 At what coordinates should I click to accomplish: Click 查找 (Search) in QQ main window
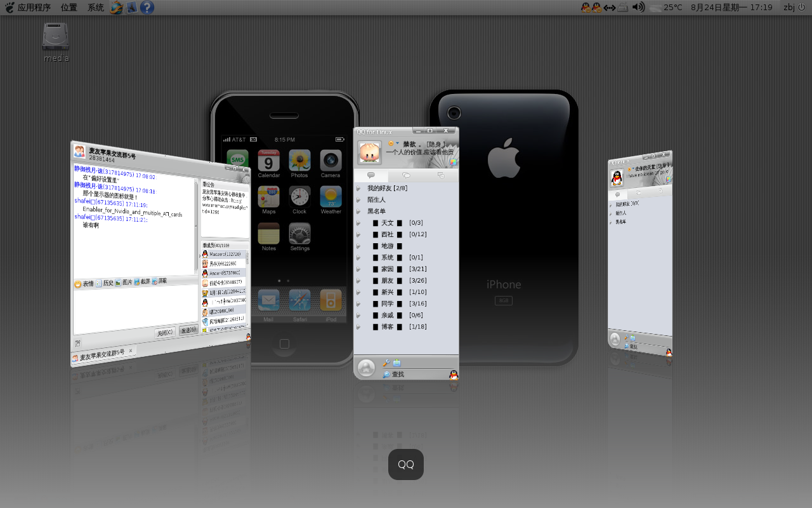point(393,375)
